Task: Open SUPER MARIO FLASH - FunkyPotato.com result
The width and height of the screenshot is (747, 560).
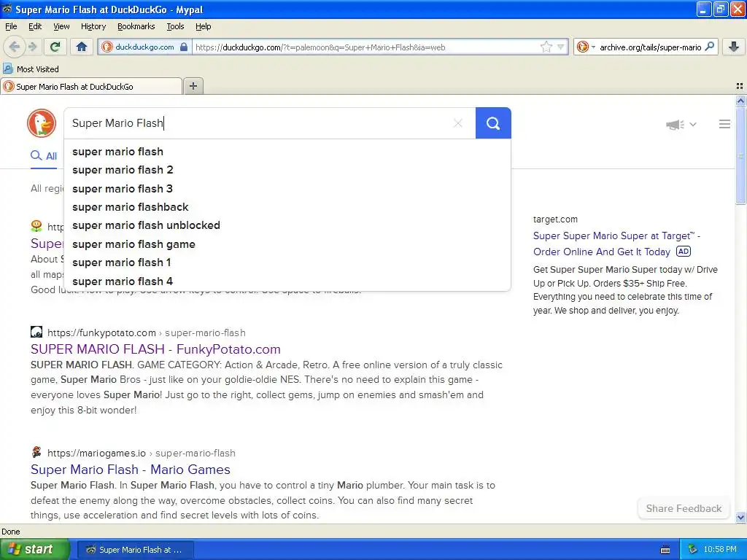Action: (x=156, y=349)
